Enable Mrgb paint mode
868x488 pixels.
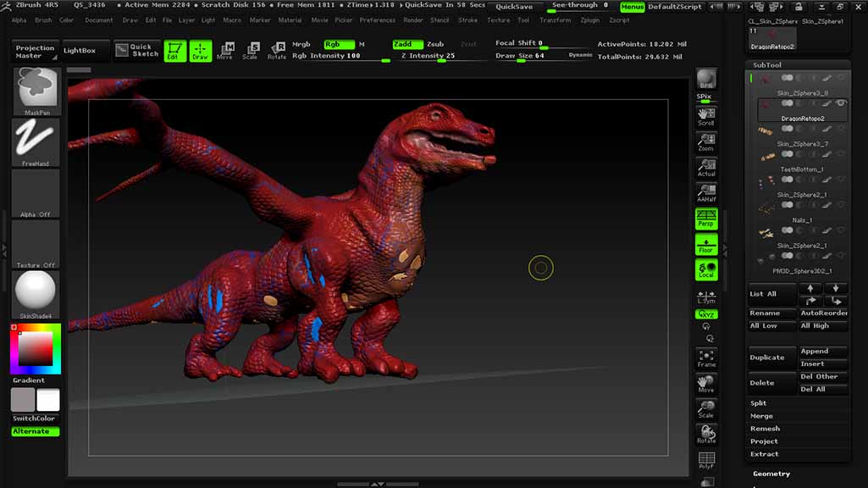point(301,44)
